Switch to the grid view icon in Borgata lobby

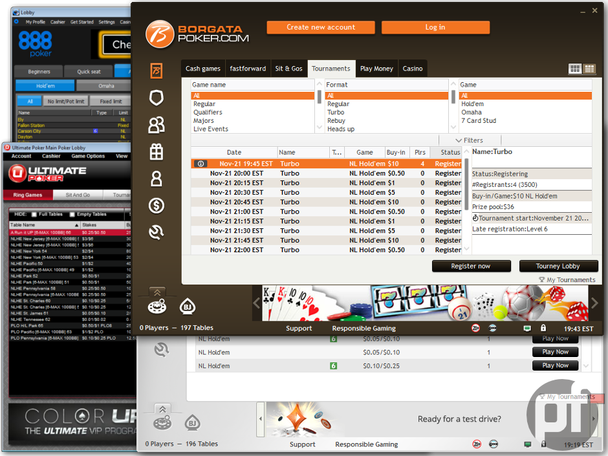click(x=575, y=69)
